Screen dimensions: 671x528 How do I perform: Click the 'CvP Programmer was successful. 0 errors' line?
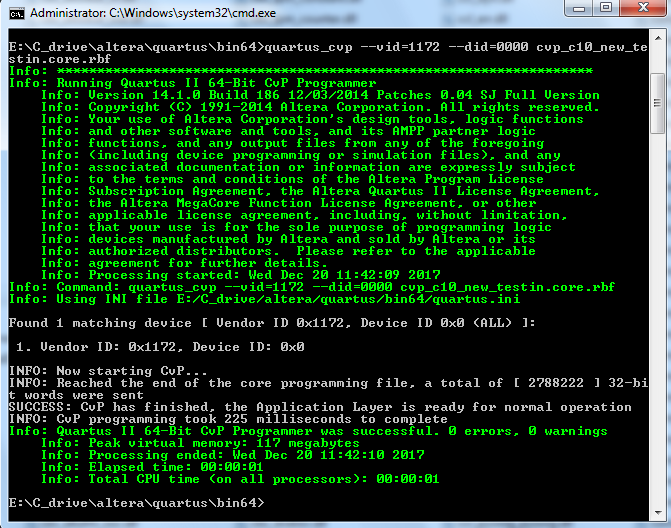tap(308, 430)
